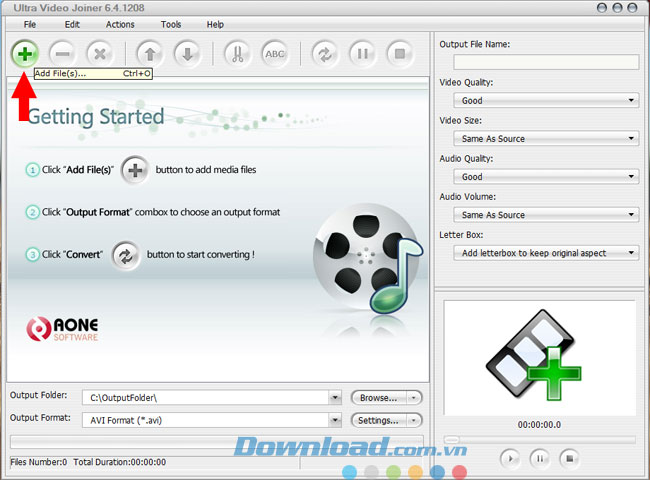Click the Convert circular arrows toolbar icon
The width and height of the screenshot is (650, 480).
coord(324,53)
